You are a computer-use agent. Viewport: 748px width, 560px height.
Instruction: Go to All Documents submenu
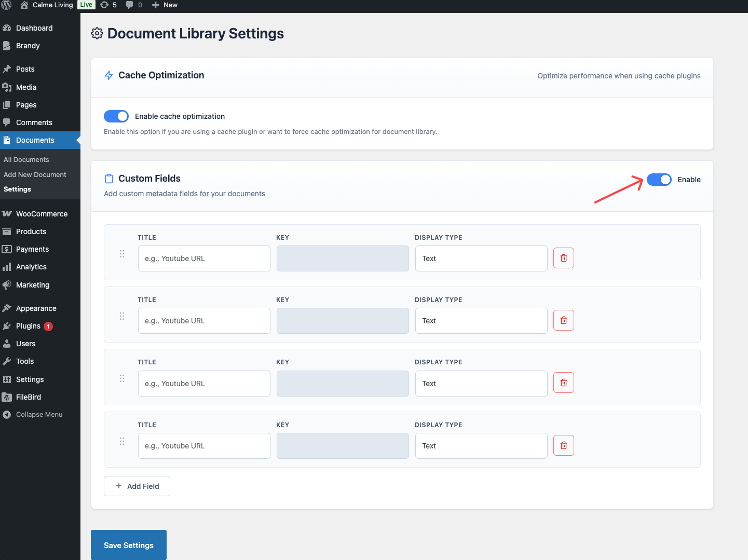point(26,160)
